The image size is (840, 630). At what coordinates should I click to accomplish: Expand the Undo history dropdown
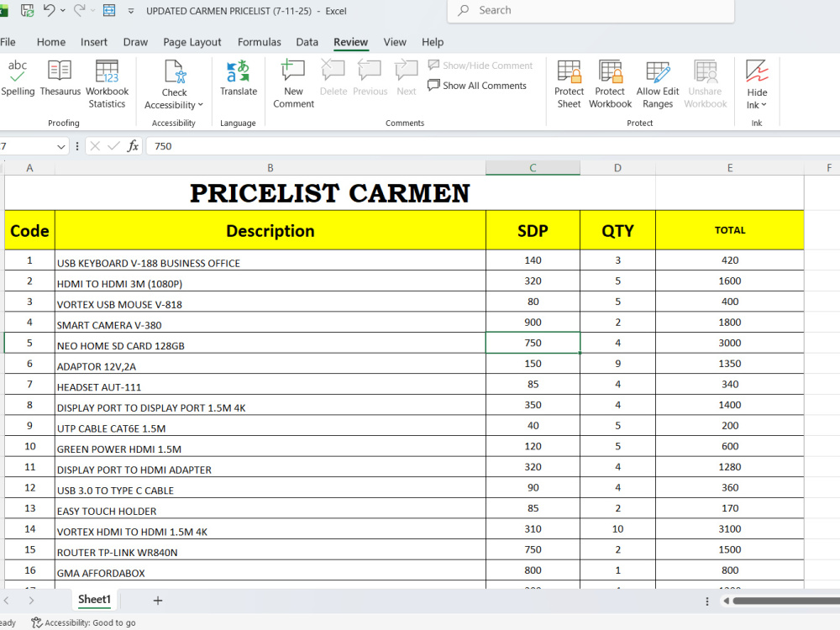pos(63,10)
